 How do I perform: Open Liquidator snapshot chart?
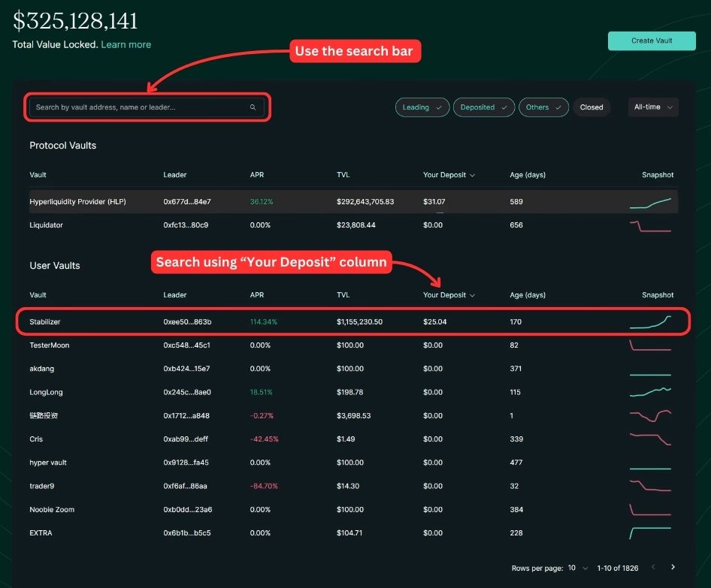point(650,226)
